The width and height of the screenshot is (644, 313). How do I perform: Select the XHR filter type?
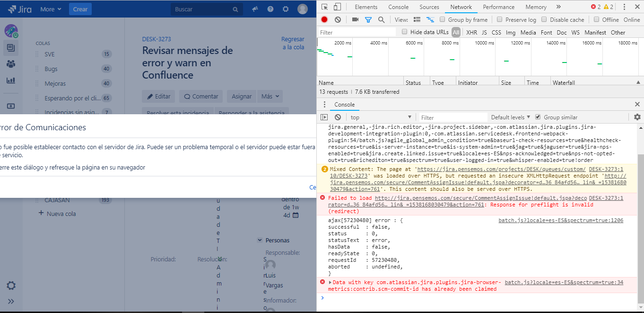tap(471, 32)
